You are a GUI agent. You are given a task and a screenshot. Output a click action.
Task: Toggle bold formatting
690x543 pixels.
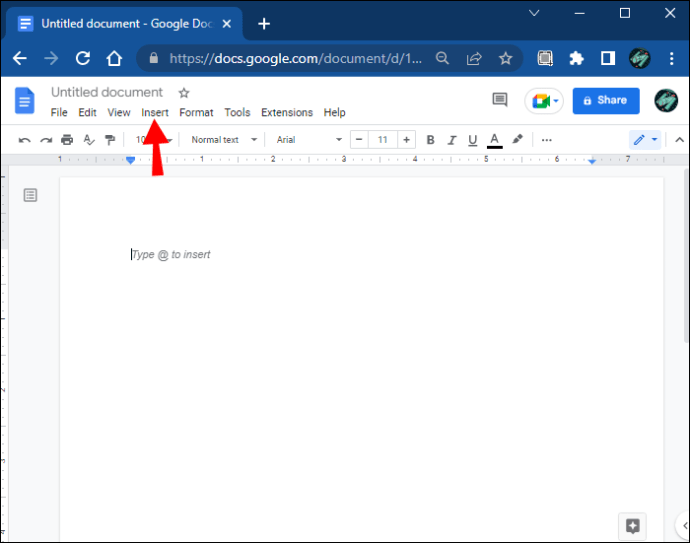pyautogui.click(x=431, y=140)
